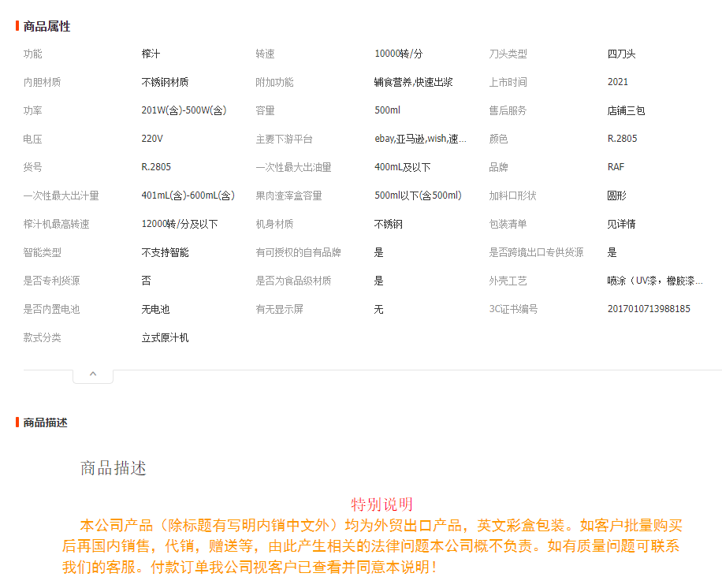Screen dimensions: 722x588
Task: Click the 3C certificate number '2017010713988185'
Action: tap(649, 309)
